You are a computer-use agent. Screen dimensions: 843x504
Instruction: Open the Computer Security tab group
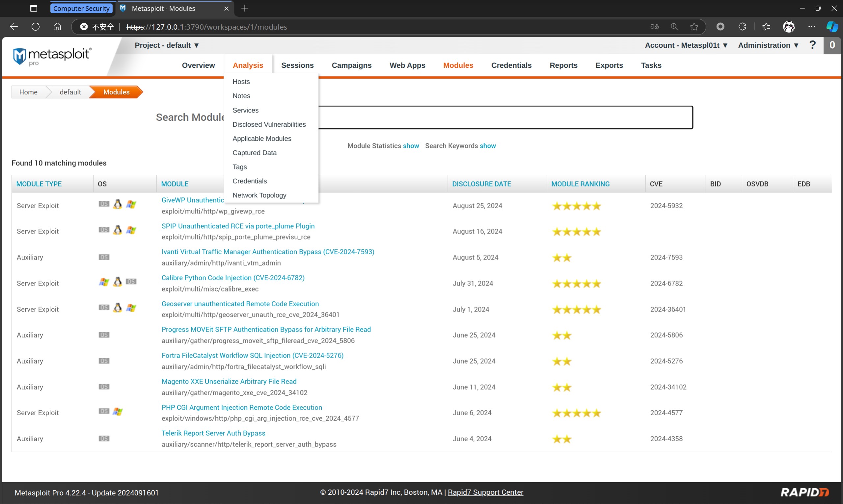[x=82, y=8]
